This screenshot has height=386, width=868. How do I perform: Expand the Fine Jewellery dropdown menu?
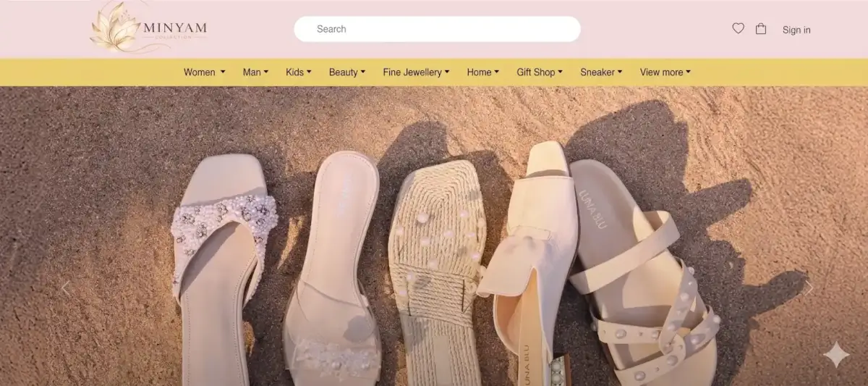(416, 72)
